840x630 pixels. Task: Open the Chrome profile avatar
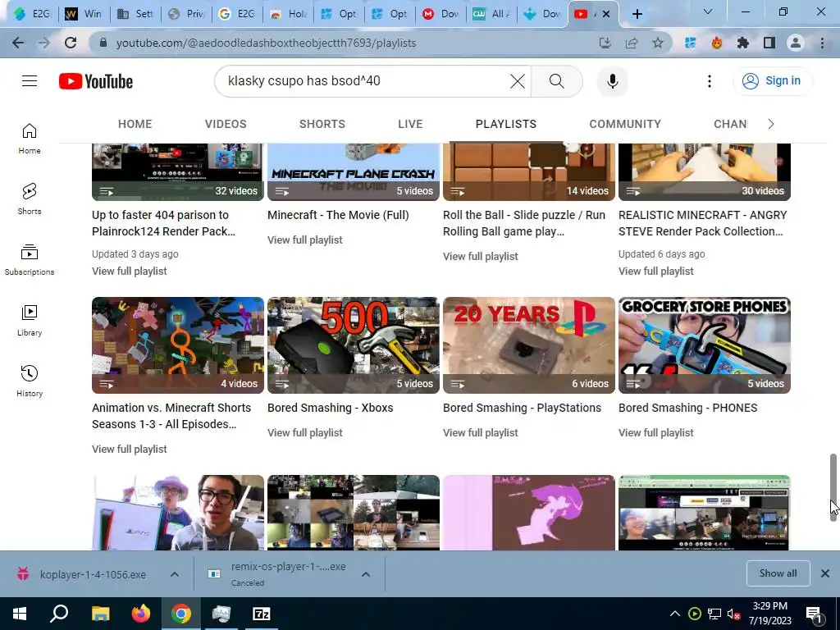[x=796, y=43]
